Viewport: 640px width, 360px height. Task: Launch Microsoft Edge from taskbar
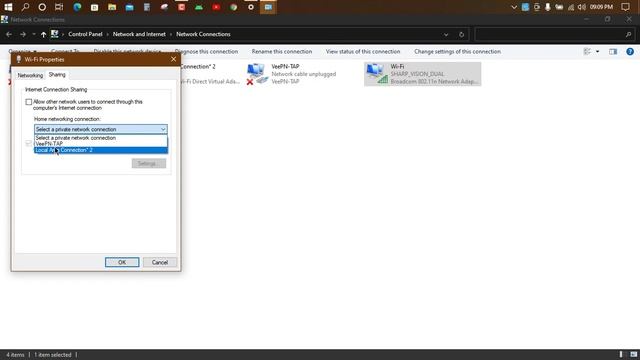pyautogui.click(x=77, y=7)
